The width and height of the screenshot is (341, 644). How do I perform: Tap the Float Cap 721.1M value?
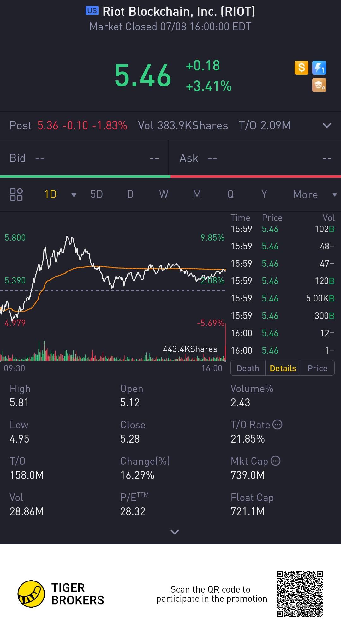click(248, 511)
